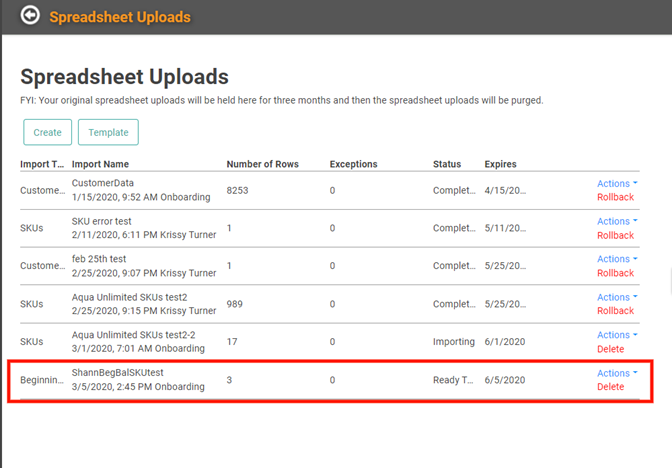Rollback the SKU error test import
Screen dimensions: 672x468
(615, 236)
